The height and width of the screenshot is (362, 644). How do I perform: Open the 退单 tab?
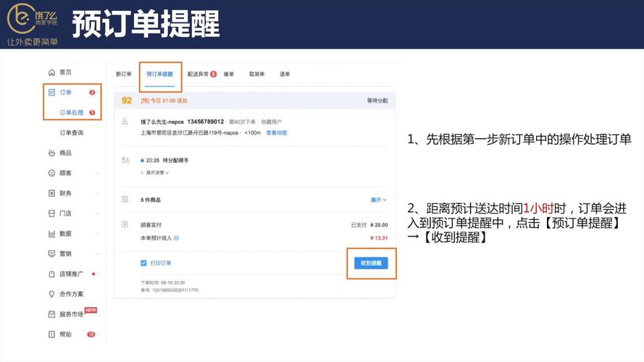point(285,74)
